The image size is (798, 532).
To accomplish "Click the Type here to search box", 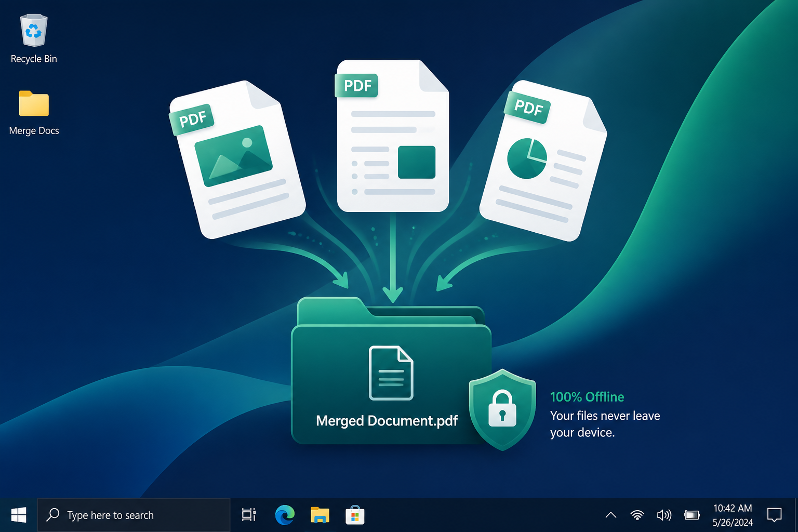I will pos(134,515).
